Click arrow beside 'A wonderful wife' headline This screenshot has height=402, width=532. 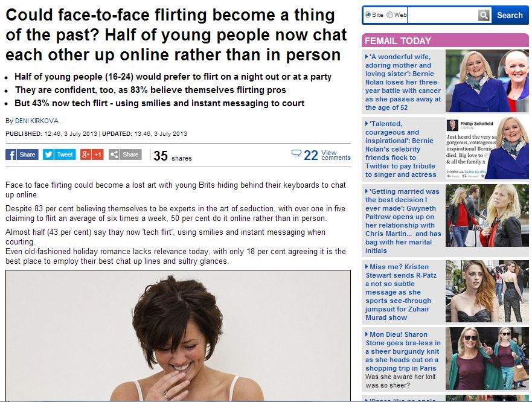click(367, 57)
